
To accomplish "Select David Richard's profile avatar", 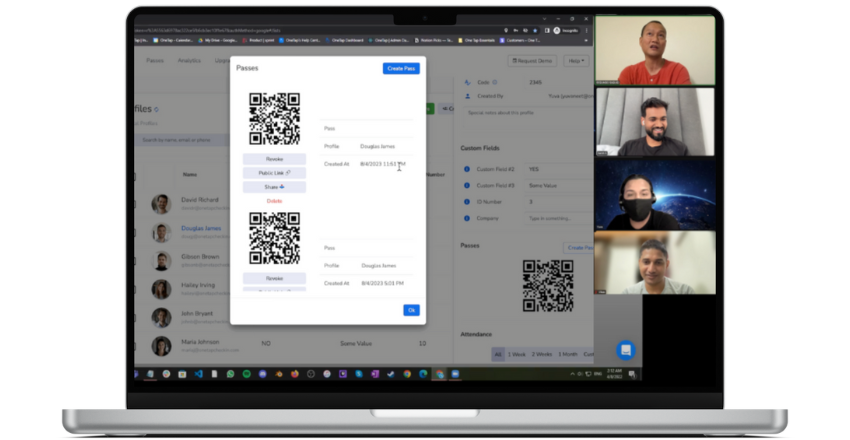I will coord(161,204).
